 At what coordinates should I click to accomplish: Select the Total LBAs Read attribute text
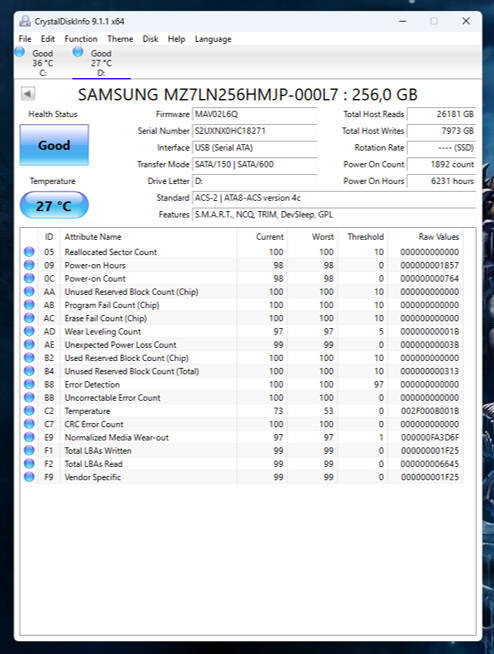pyautogui.click(x=93, y=464)
